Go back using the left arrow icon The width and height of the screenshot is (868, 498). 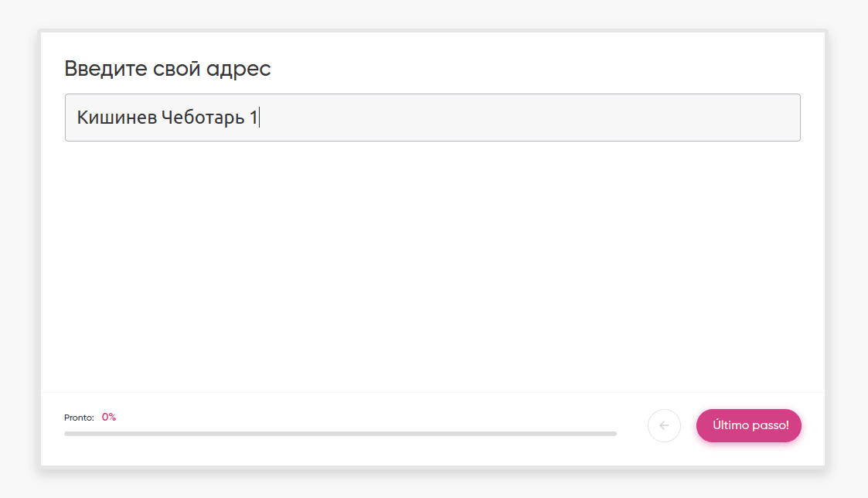[664, 425]
